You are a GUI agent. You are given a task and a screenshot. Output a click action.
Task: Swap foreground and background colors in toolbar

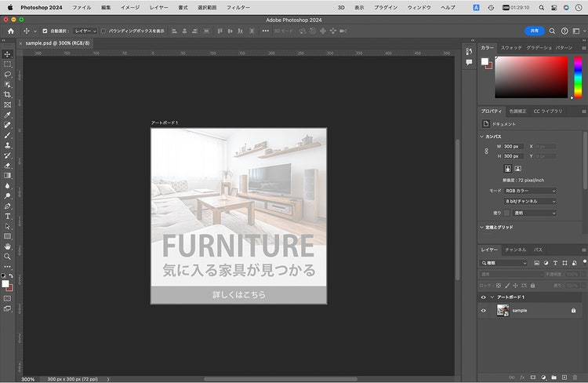[11, 276]
